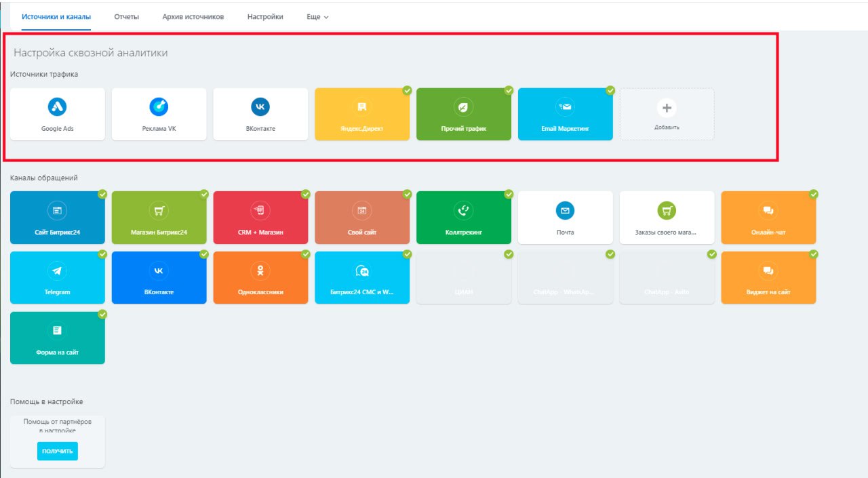Open the Форма на сайт tile
868x478 pixels.
(58, 338)
